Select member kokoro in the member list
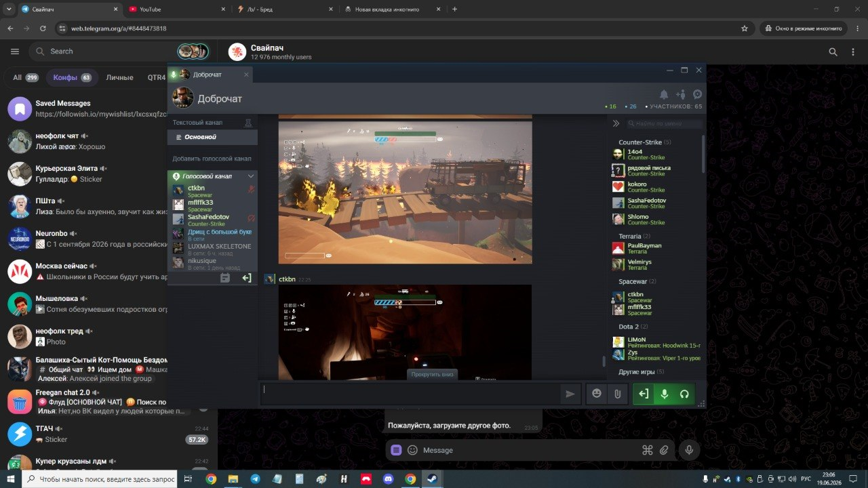The image size is (868, 488). point(655,186)
